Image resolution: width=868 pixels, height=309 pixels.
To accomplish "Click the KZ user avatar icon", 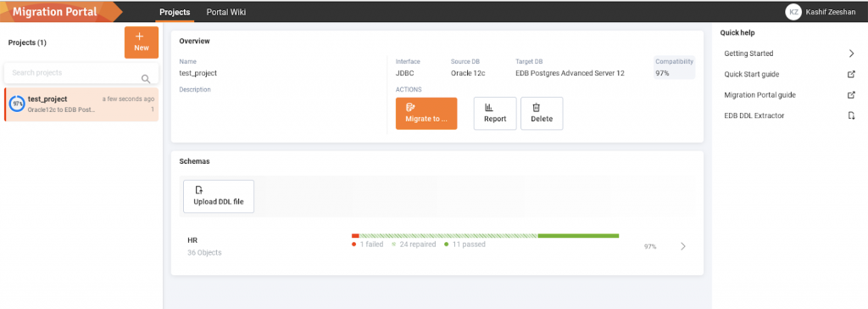I will [793, 12].
